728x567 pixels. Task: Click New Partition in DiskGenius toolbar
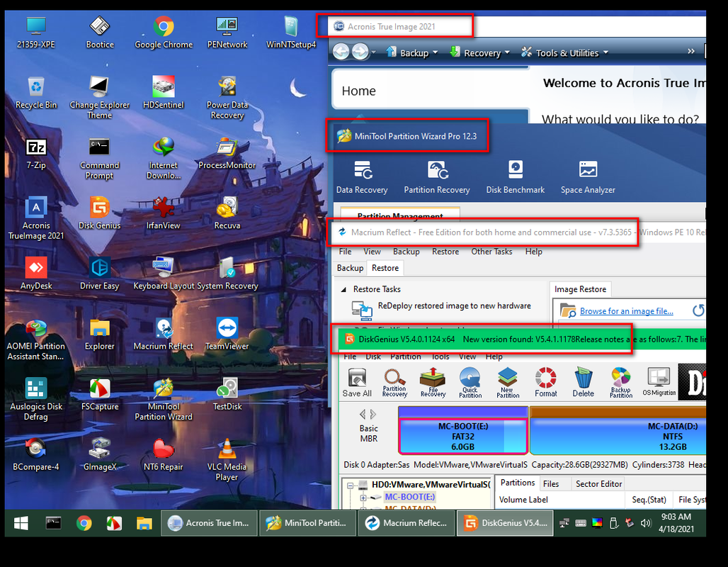coord(508,383)
